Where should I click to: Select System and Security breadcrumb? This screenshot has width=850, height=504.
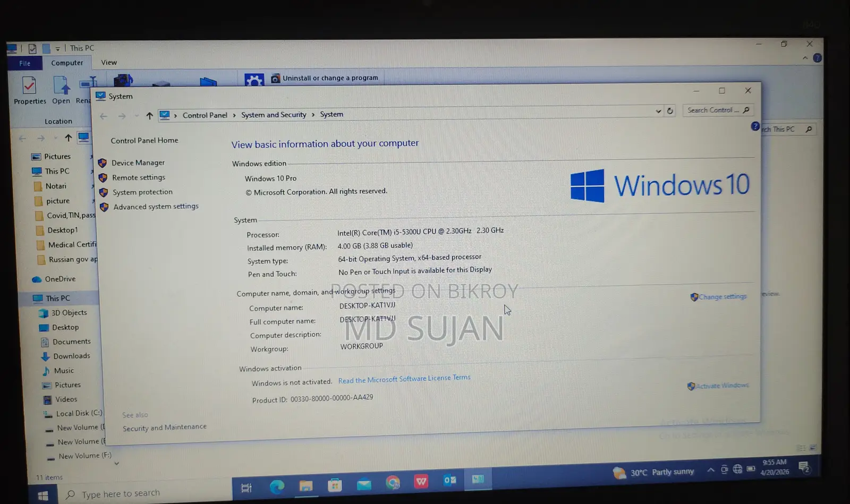(274, 115)
